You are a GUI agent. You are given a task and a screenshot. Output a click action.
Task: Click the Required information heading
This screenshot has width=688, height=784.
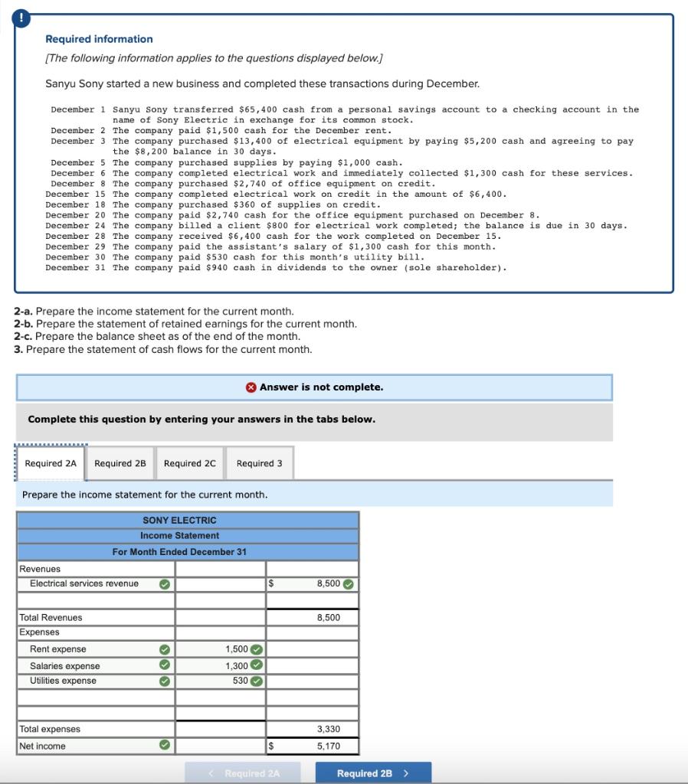pos(99,39)
